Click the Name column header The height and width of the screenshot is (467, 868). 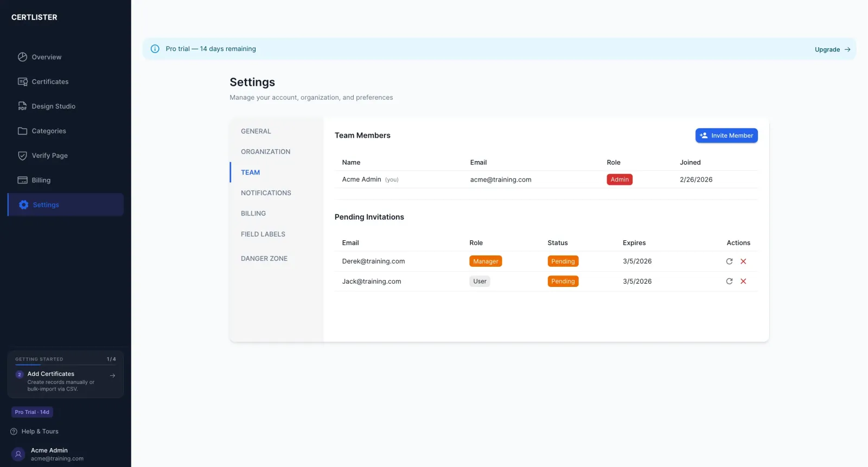(351, 163)
